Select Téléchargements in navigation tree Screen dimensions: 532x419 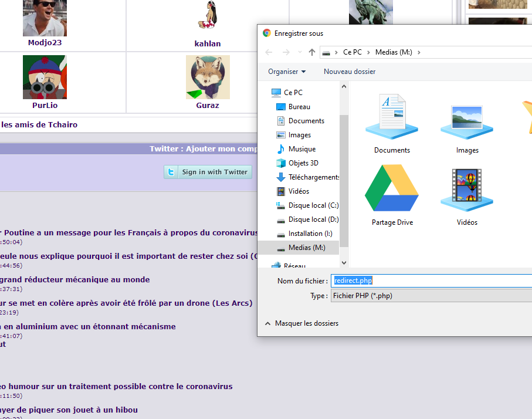click(313, 177)
